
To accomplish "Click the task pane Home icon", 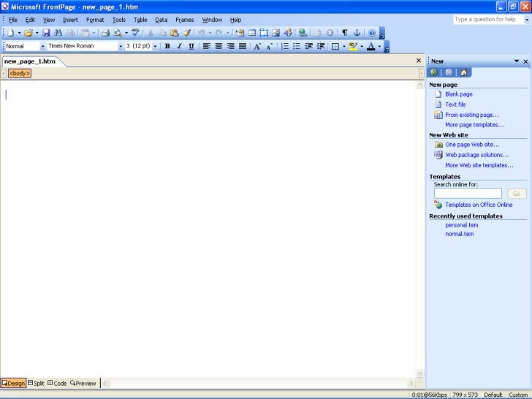I will point(464,72).
